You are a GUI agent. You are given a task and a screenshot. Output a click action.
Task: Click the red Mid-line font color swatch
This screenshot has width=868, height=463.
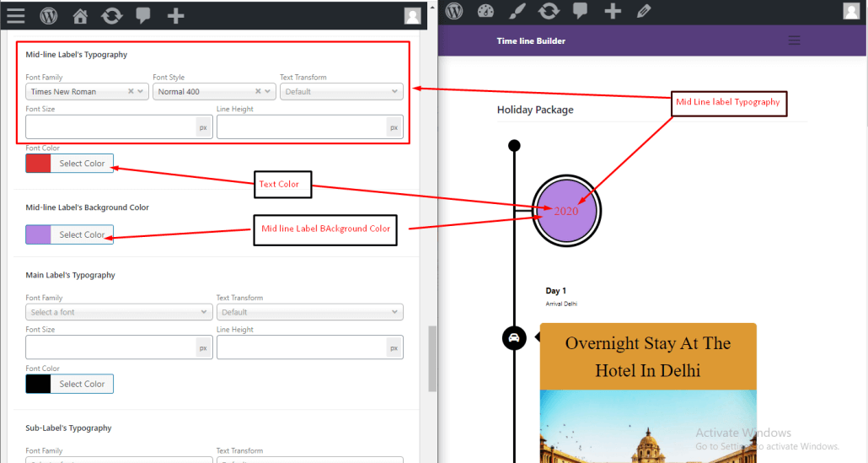38,164
